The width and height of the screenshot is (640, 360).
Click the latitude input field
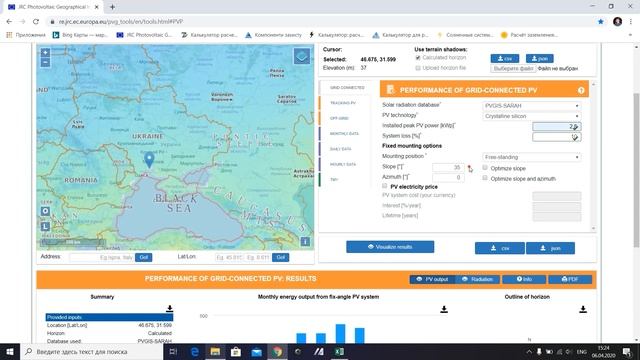tap(229, 257)
